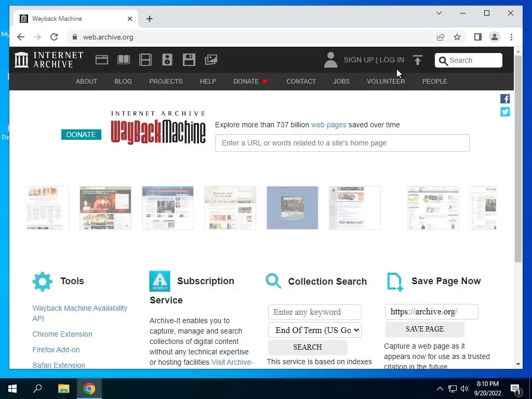Show hidden system tray icons
The width and height of the screenshot is (532, 399).
click(440, 389)
